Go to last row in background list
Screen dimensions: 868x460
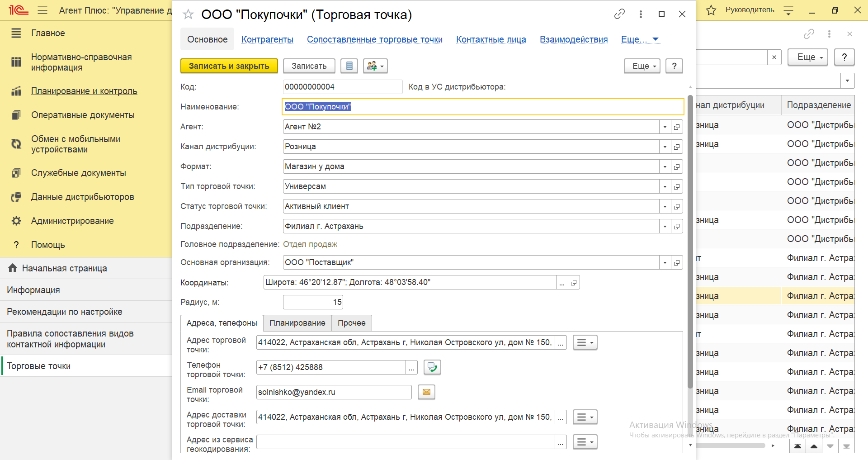click(x=846, y=446)
